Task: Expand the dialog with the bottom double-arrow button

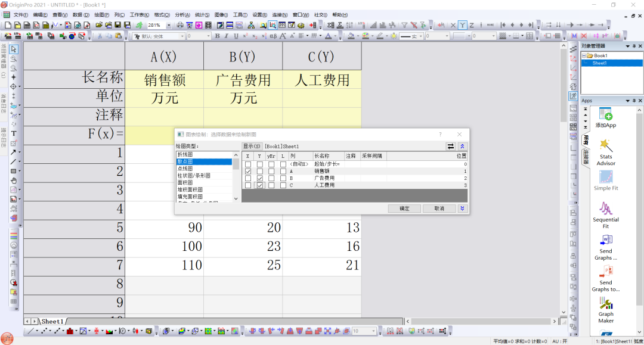Action: tap(463, 209)
